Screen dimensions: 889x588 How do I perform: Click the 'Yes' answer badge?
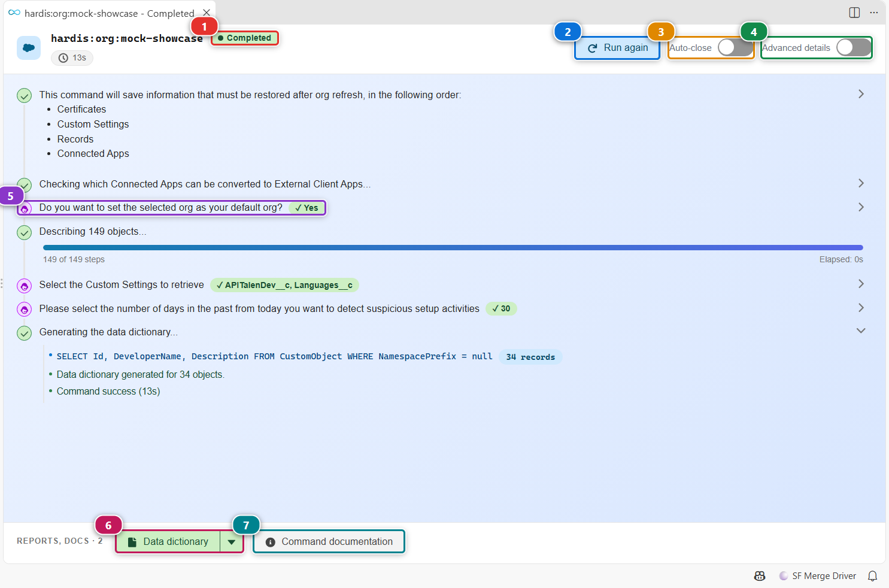(x=307, y=208)
